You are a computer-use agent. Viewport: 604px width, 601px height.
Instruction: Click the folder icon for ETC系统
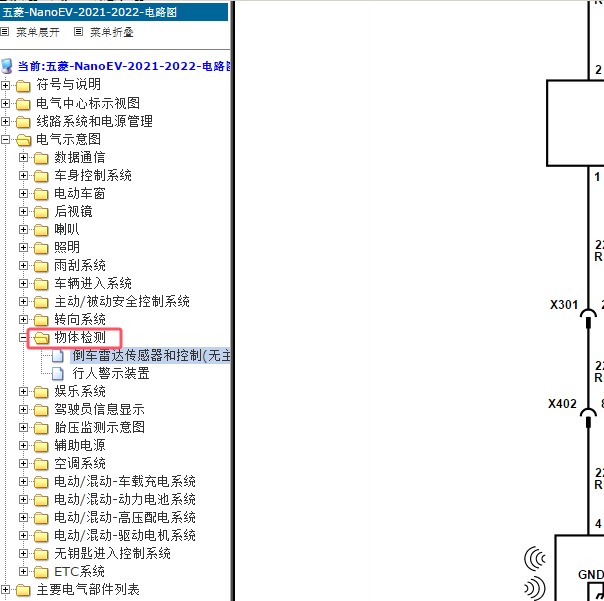coord(41,572)
